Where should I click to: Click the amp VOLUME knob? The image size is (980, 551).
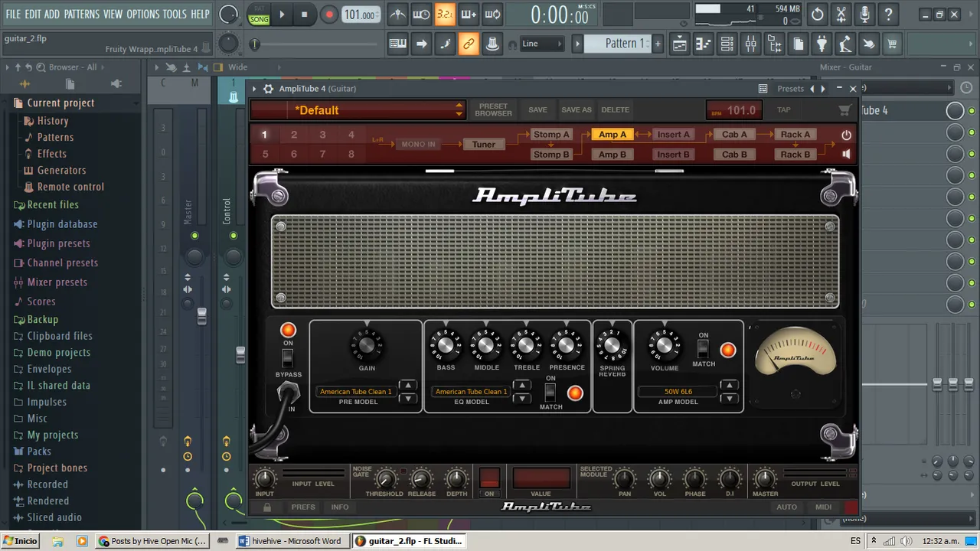click(x=664, y=346)
